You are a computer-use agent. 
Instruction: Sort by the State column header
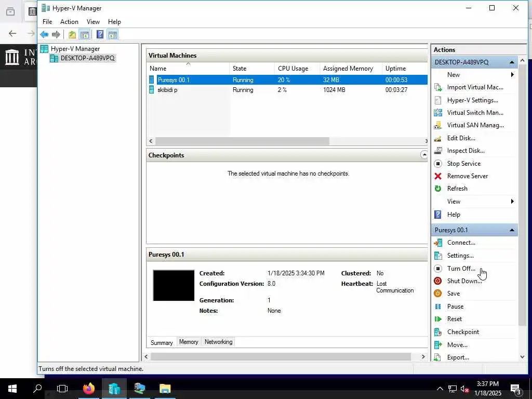252,69
